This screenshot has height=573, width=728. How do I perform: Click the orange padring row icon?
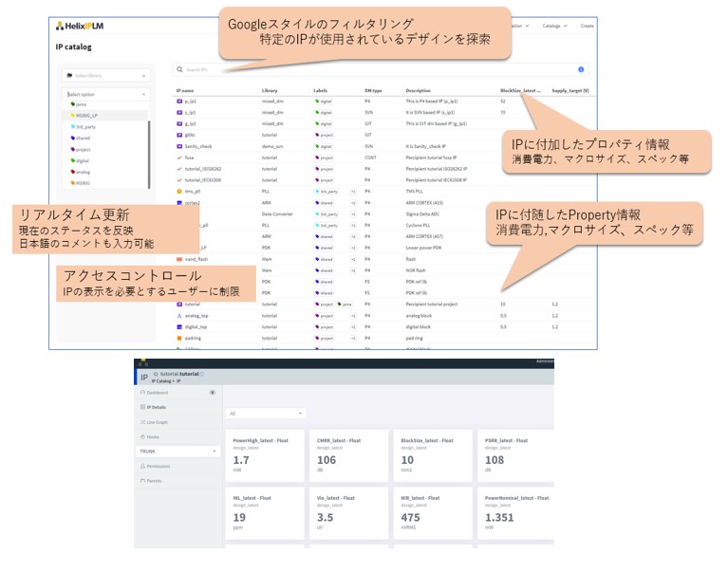pyautogui.click(x=179, y=339)
